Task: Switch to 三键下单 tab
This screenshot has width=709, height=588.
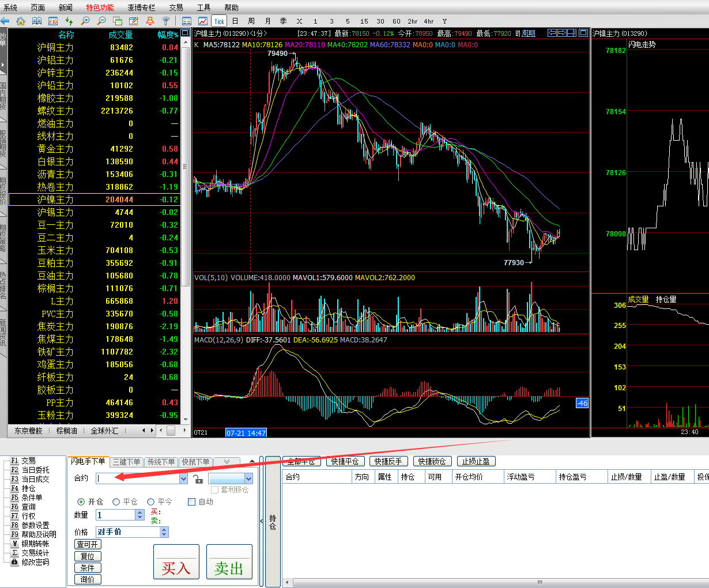Action: click(x=126, y=462)
